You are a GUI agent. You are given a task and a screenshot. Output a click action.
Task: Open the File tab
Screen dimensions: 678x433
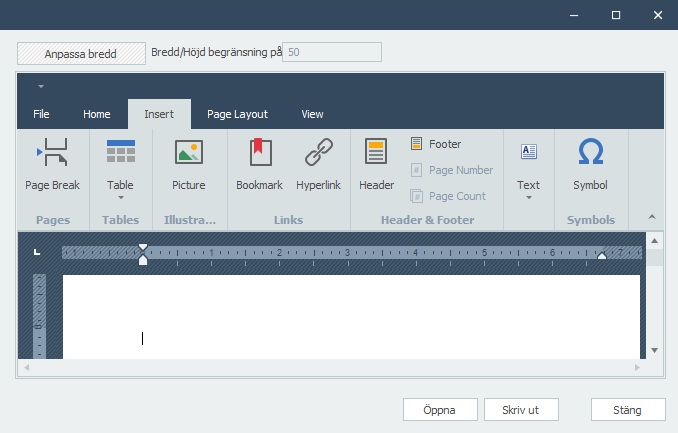click(42, 114)
